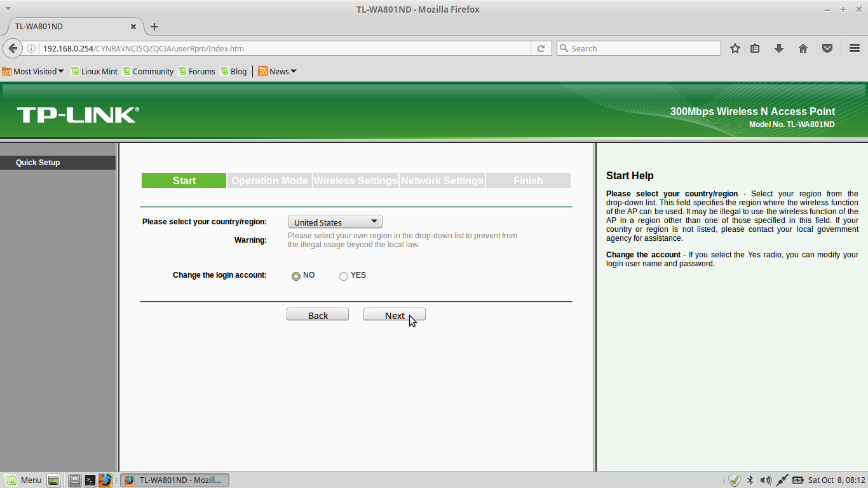Image resolution: width=868 pixels, height=488 pixels.
Task: Launch Firefox from the panel launcher
Action: (x=105, y=480)
